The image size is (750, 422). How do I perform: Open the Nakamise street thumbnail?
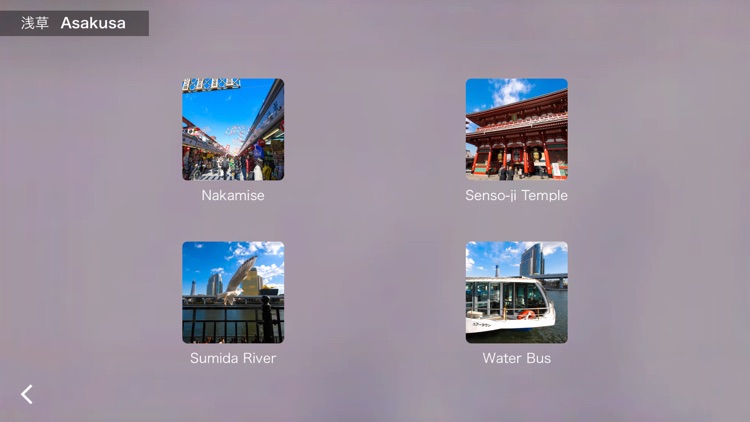[233, 129]
